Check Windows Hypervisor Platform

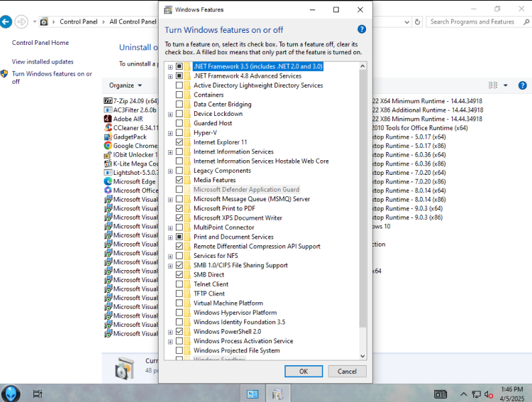pos(179,312)
